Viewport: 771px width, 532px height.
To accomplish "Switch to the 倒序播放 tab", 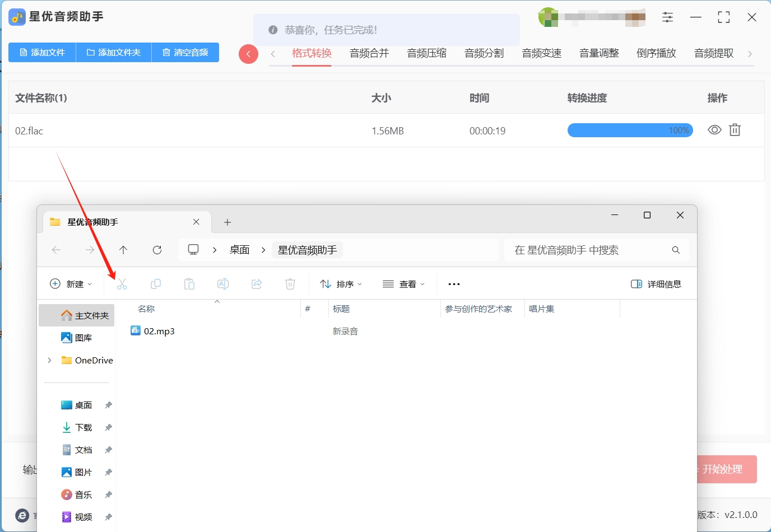I will (657, 53).
